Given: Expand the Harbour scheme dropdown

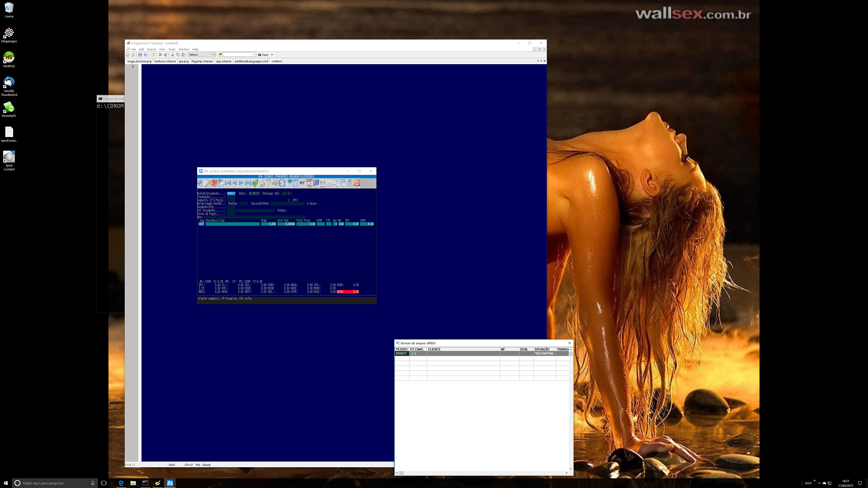Looking at the screenshot, I should click(x=213, y=55).
